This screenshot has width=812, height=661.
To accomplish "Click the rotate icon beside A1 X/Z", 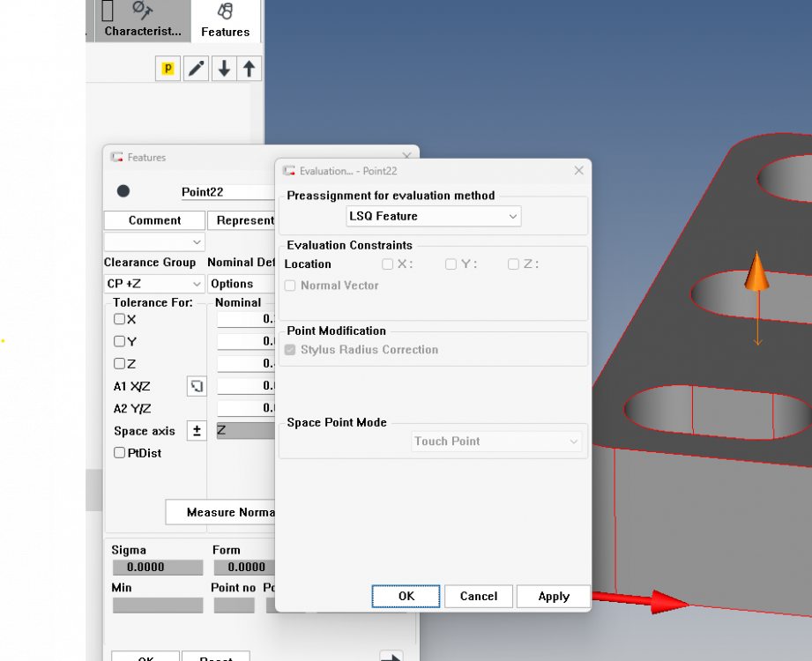I will click(x=197, y=386).
